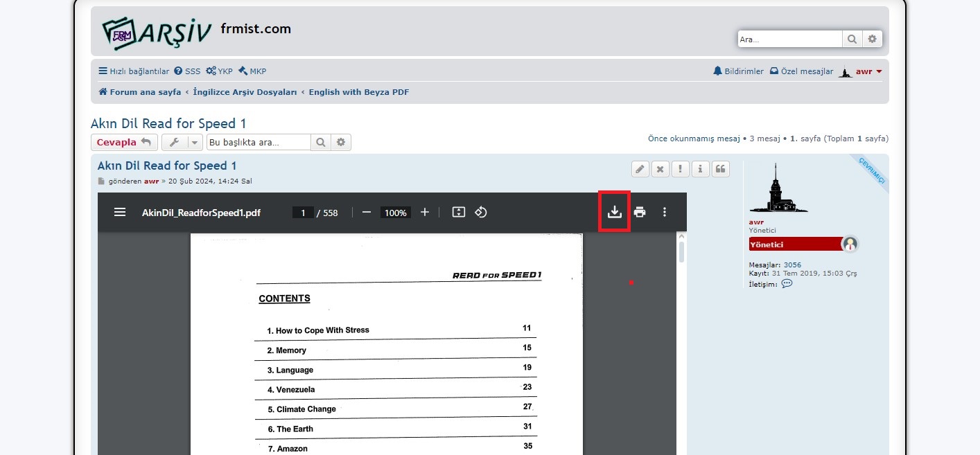
Task: Expand the topic tools dropdown
Action: [183, 143]
